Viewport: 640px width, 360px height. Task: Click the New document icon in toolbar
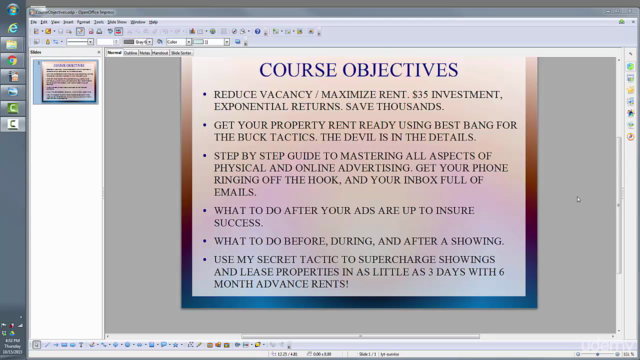(36, 31)
